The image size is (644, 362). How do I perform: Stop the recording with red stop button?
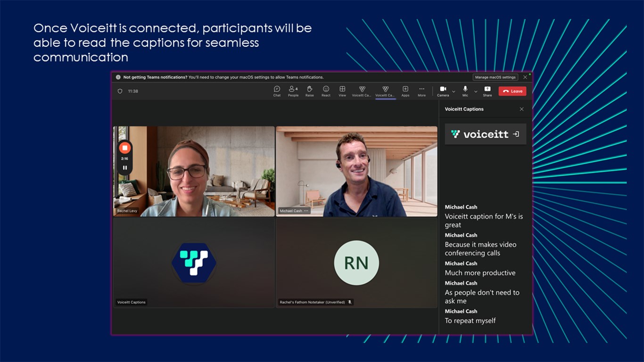125,148
